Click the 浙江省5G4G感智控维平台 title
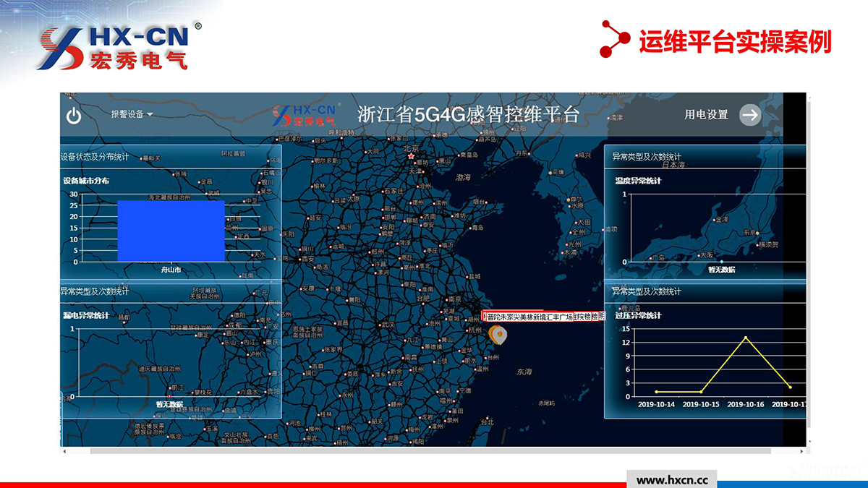868x488 pixels. click(468, 115)
